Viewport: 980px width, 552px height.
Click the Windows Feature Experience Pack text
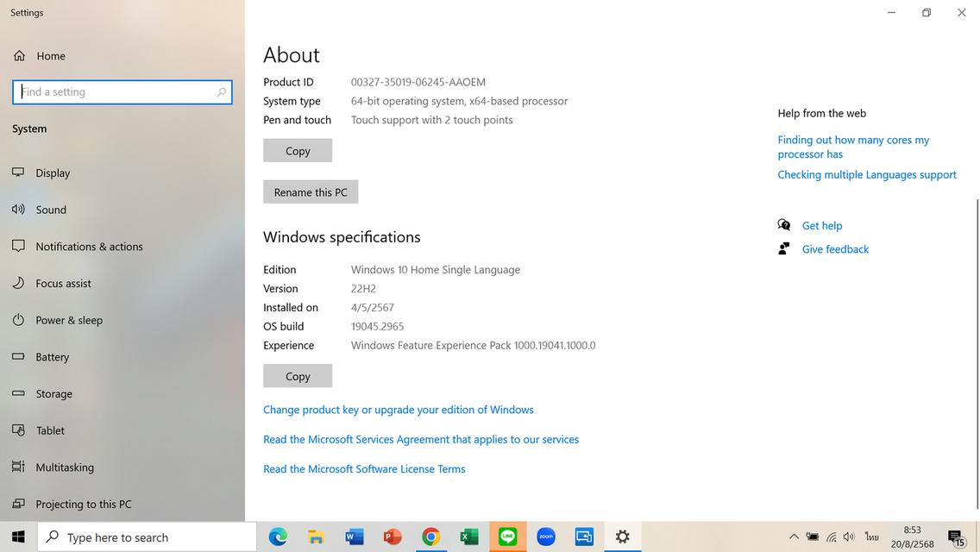click(473, 345)
